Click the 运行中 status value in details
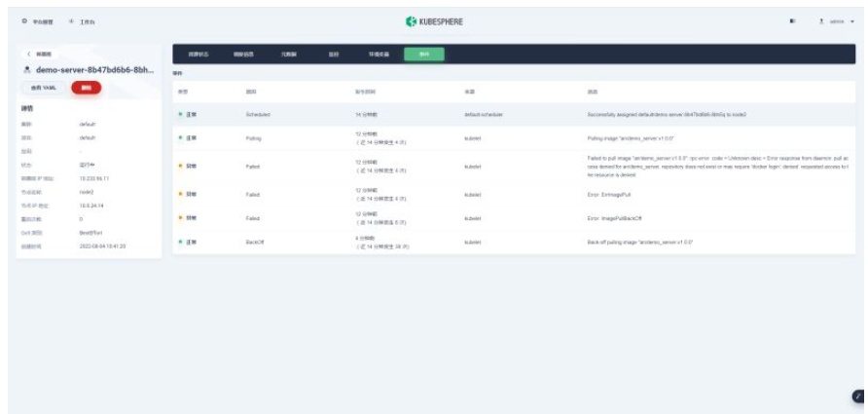Image resolution: width=868 pixels, height=414 pixels. (x=87, y=165)
